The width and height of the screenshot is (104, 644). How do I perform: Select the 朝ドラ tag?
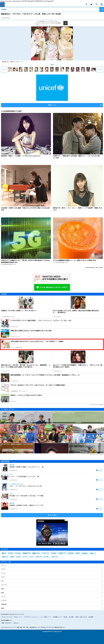(x=4, y=553)
